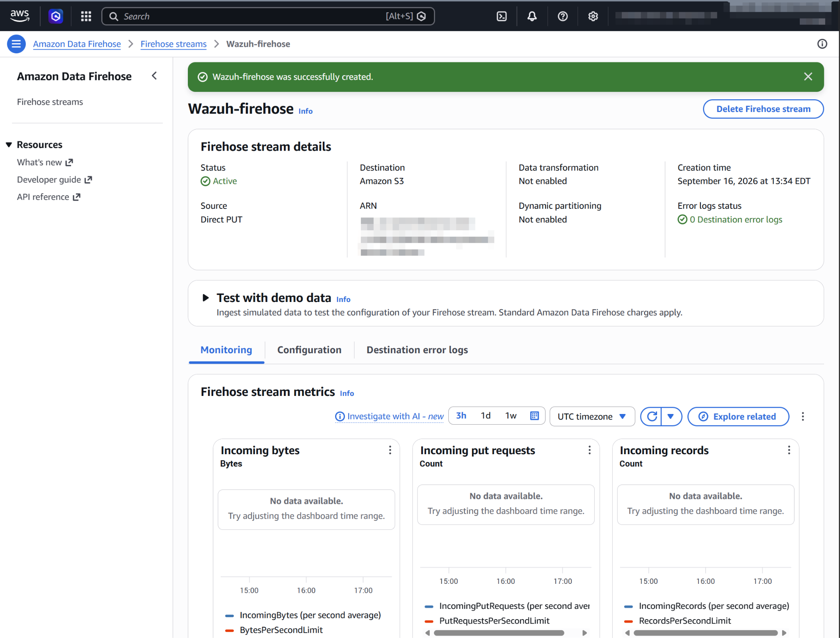Click the Explore related button
This screenshot has height=638, width=840.
tap(738, 416)
